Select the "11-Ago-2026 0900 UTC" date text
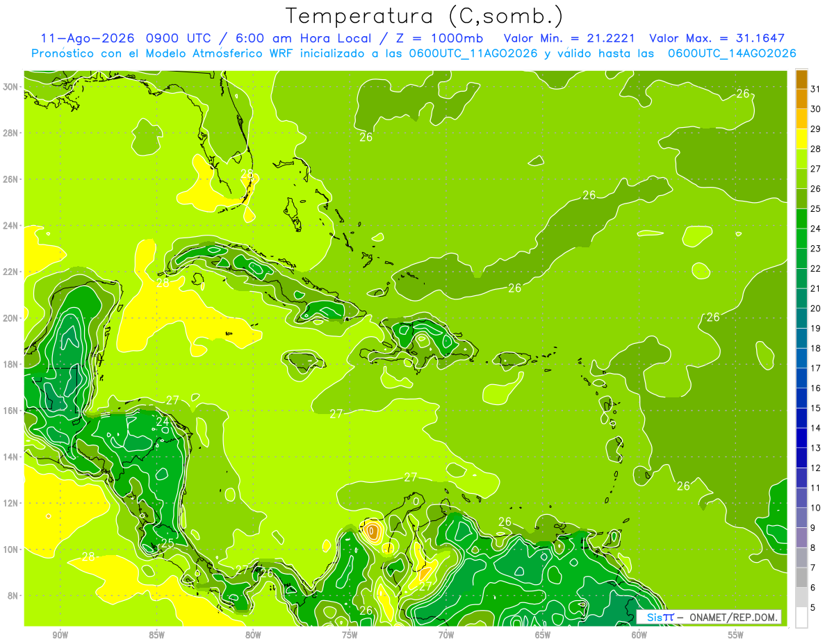 (126, 38)
